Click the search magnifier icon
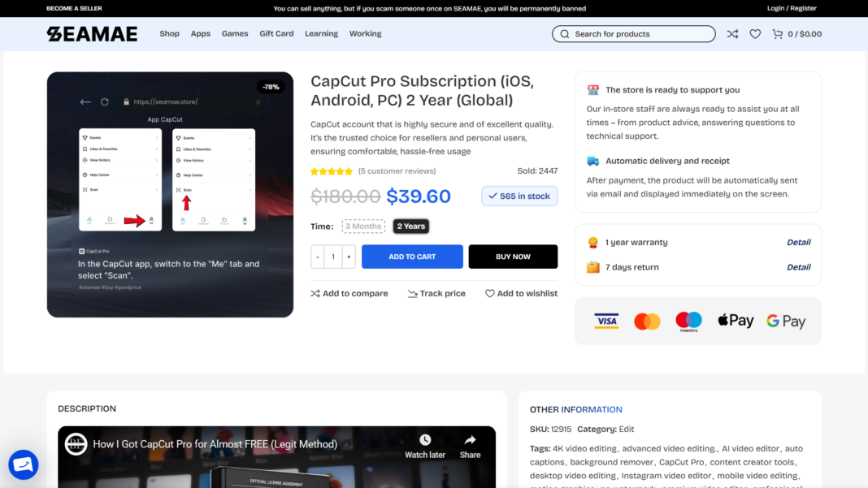 [x=564, y=34]
